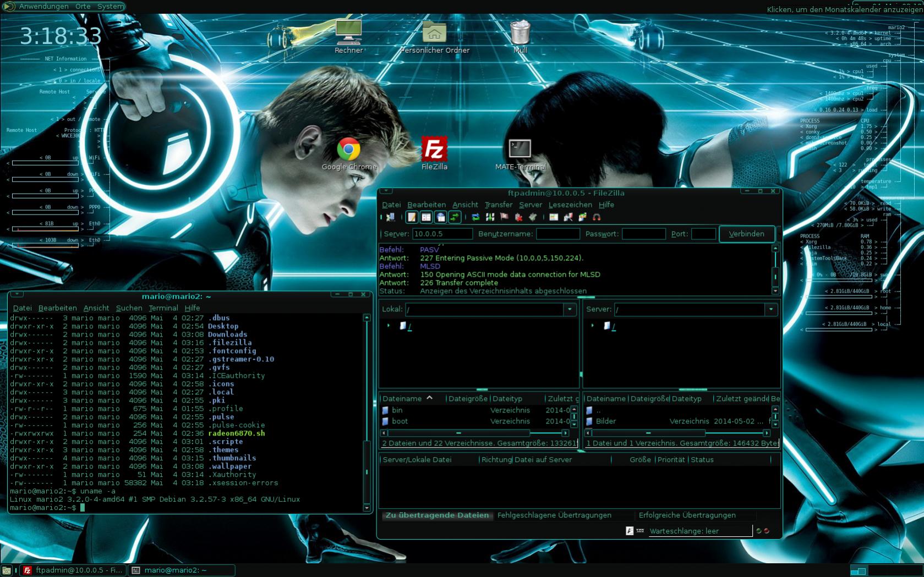Expand the local '/' tree node
Screen dimensions: 924x577
tap(389, 326)
